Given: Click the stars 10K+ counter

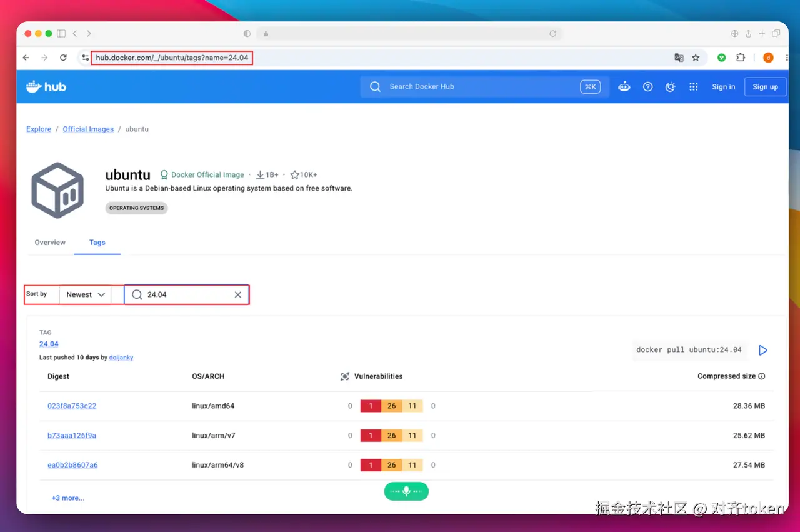Looking at the screenshot, I should click(x=304, y=175).
